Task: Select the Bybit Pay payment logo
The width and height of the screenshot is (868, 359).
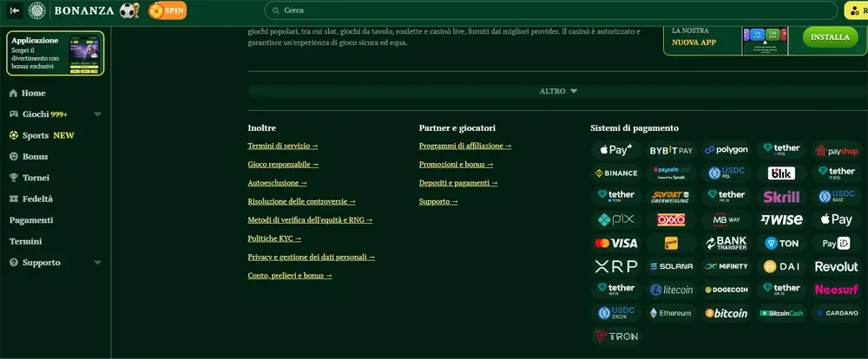Action: pos(671,150)
